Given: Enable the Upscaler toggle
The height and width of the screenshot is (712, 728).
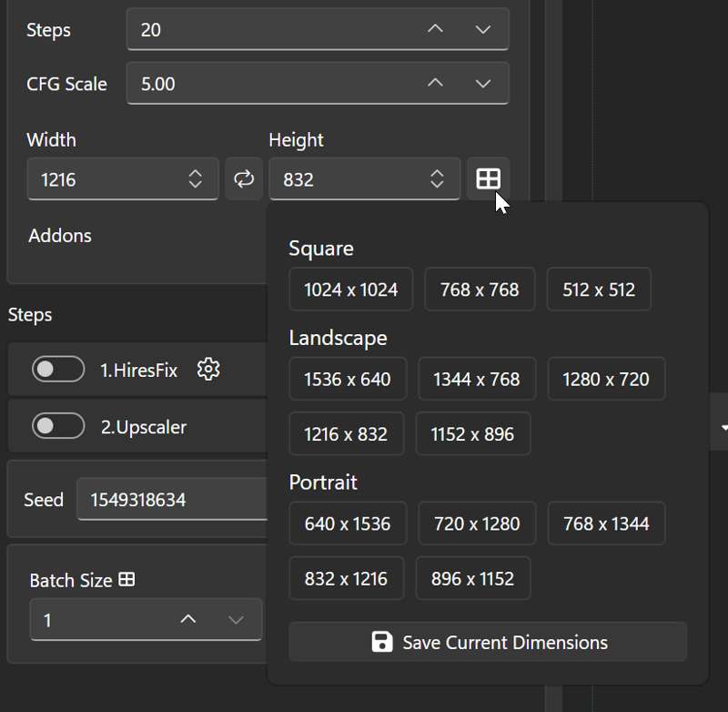Looking at the screenshot, I should click(58, 426).
